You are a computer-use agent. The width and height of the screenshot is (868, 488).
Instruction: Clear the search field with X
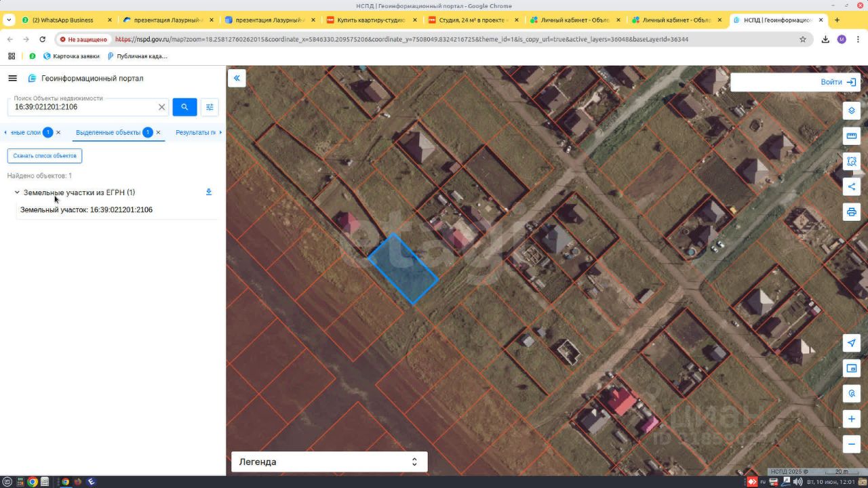pos(161,107)
